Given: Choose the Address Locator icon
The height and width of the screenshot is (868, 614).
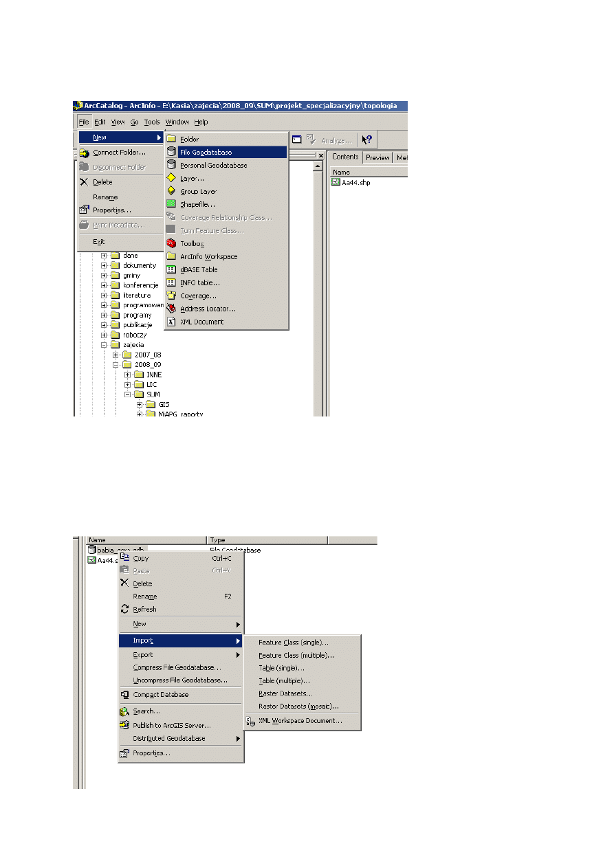Looking at the screenshot, I should (x=171, y=309).
